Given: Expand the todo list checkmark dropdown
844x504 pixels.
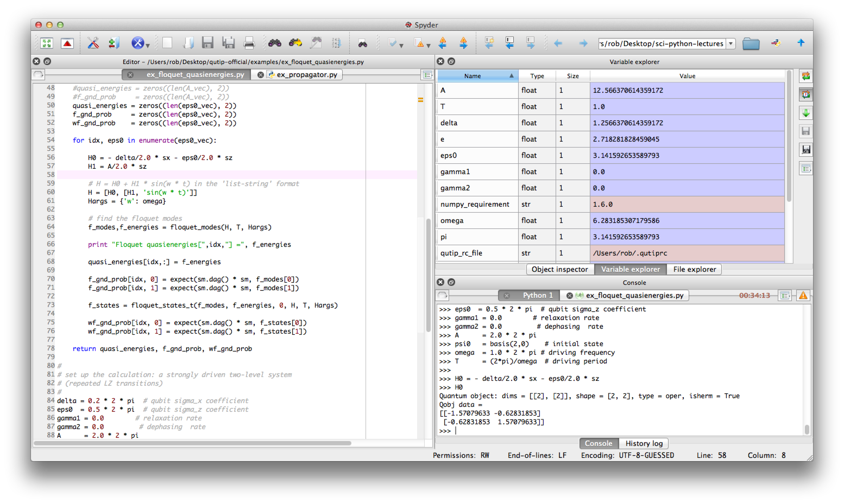Looking at the screenshot, I should coord(401,46).
